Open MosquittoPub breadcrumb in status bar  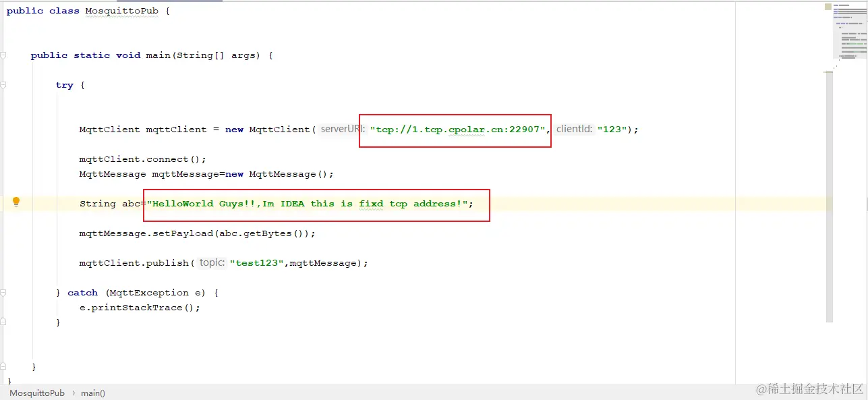tap(37, 393)
